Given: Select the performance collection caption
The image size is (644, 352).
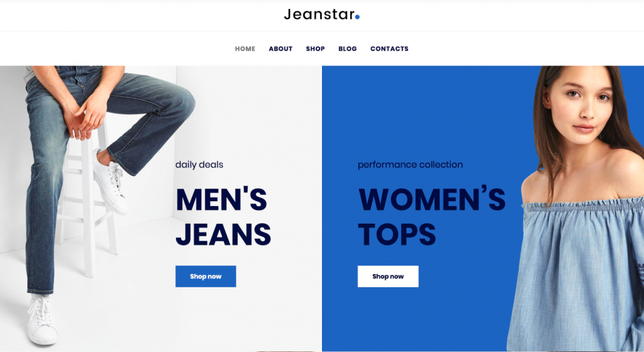Looking at the screenshot, I should (x=410, y=165).
